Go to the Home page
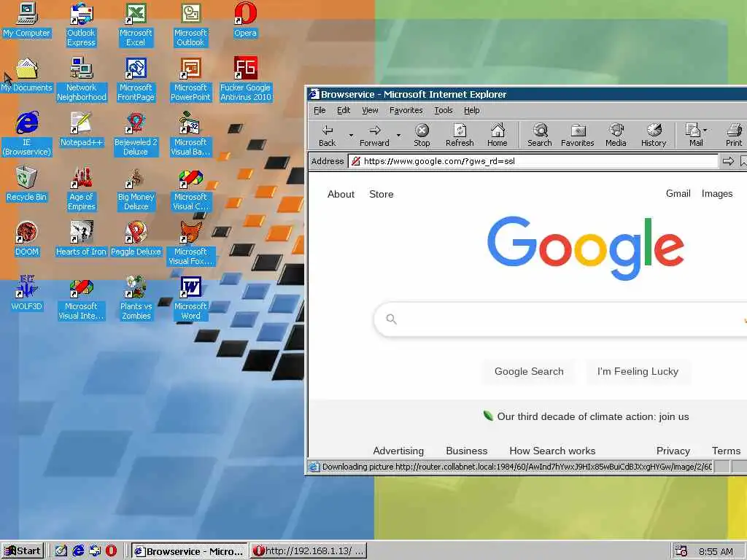 (x=498, y=135)
